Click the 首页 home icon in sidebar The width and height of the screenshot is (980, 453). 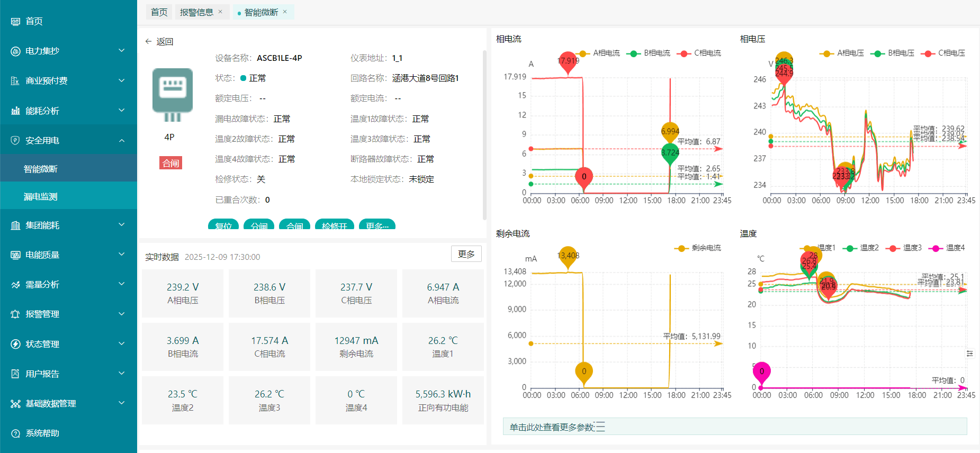click(15, 21)
